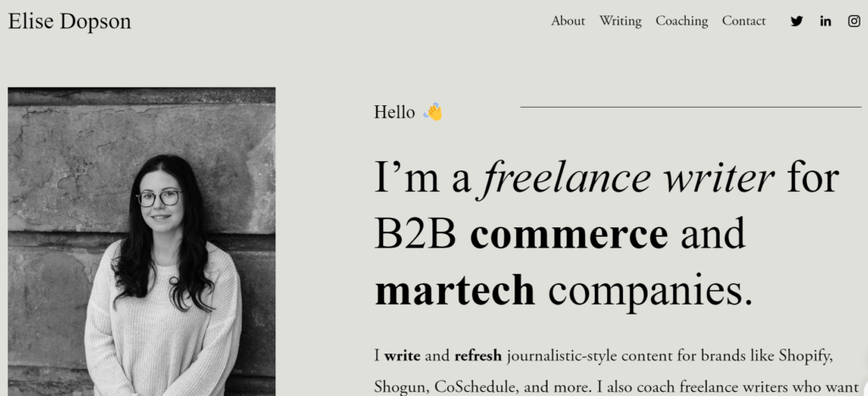Click the LinkedIn icon in header
This screenshot has height=396, width=868.
(826, 21)
